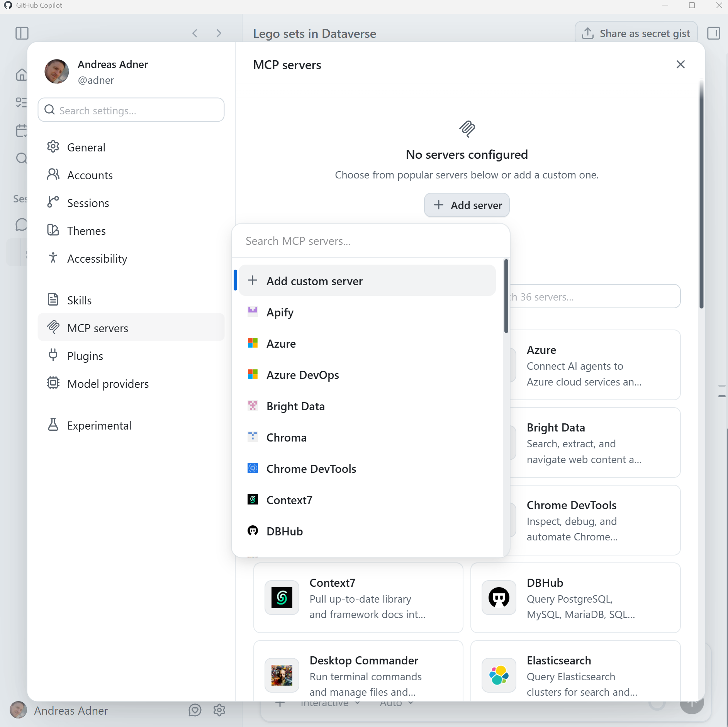728x727 pixels.
Task: Focus the Search MCP servers field
Action: click(x=371, y=241)
